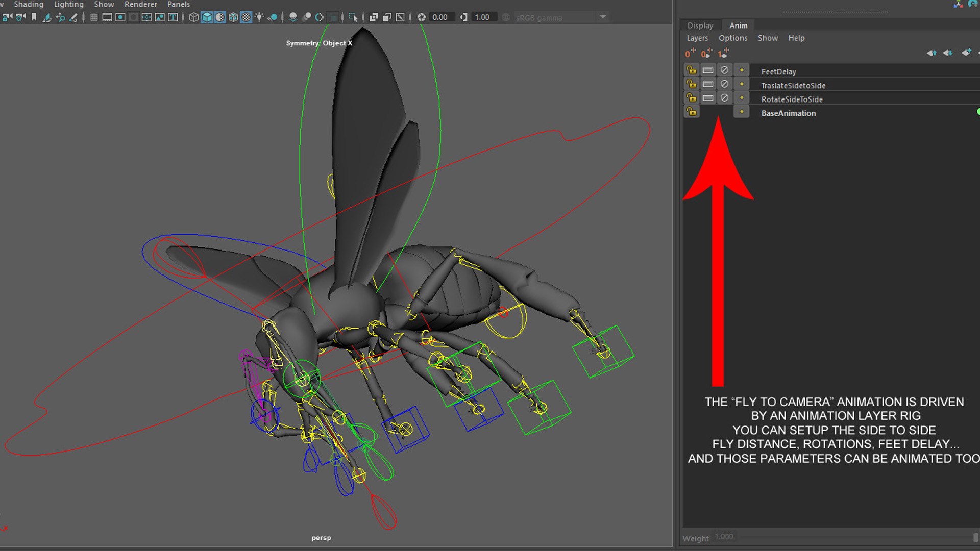Open the viewport Lighting menu

(x=69, y=4)
